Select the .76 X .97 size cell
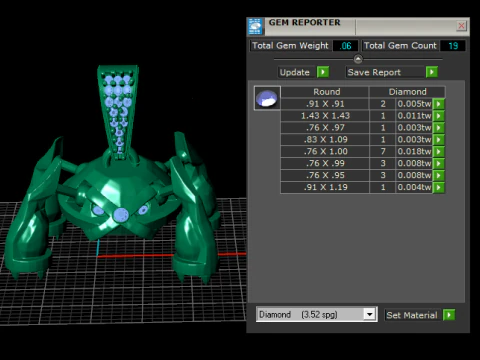This screenshot has width=480, height=360. coord(325,128)
